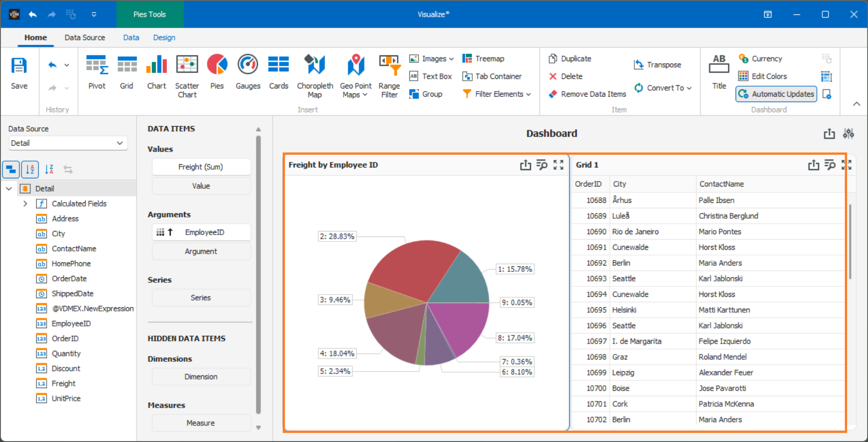The image size is (868, 442).
Task: Toggle Automatic Updates off
Action: tap(776, 94)
